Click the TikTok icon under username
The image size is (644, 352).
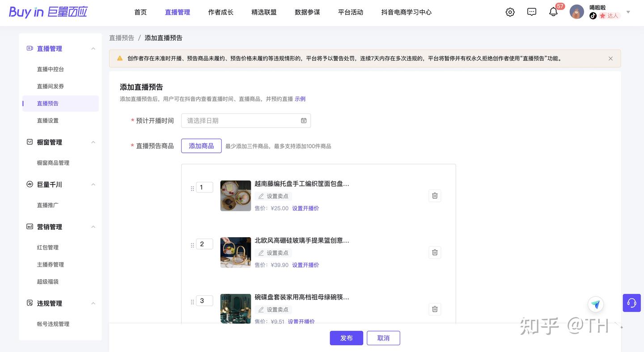(593, 16)
